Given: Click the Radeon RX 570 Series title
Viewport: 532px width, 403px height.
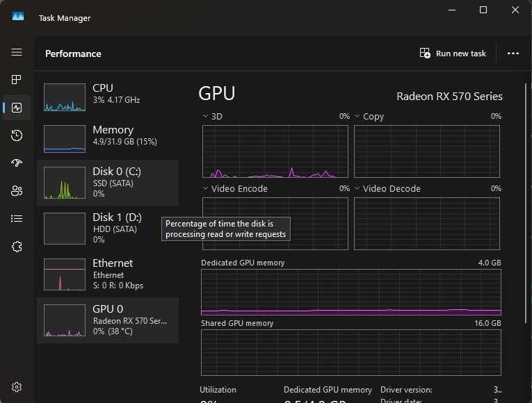Looking at the screenshot, I should 449,97.
